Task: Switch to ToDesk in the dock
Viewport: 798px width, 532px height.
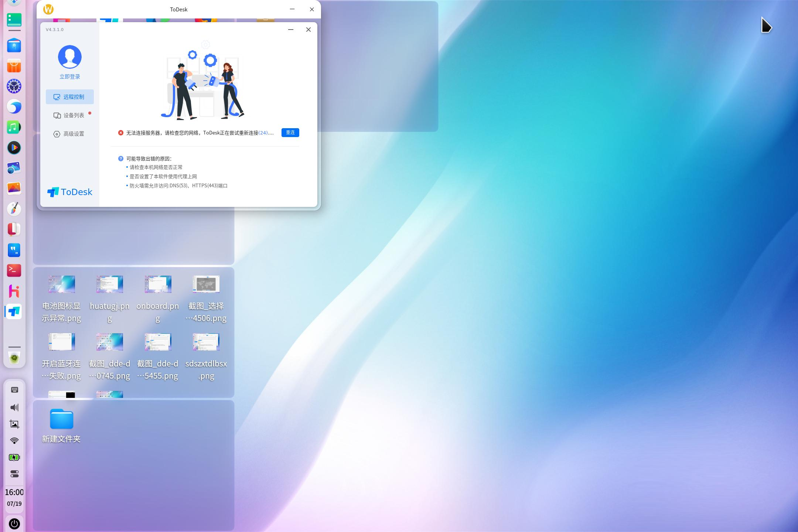Action: tap(14, 311)
